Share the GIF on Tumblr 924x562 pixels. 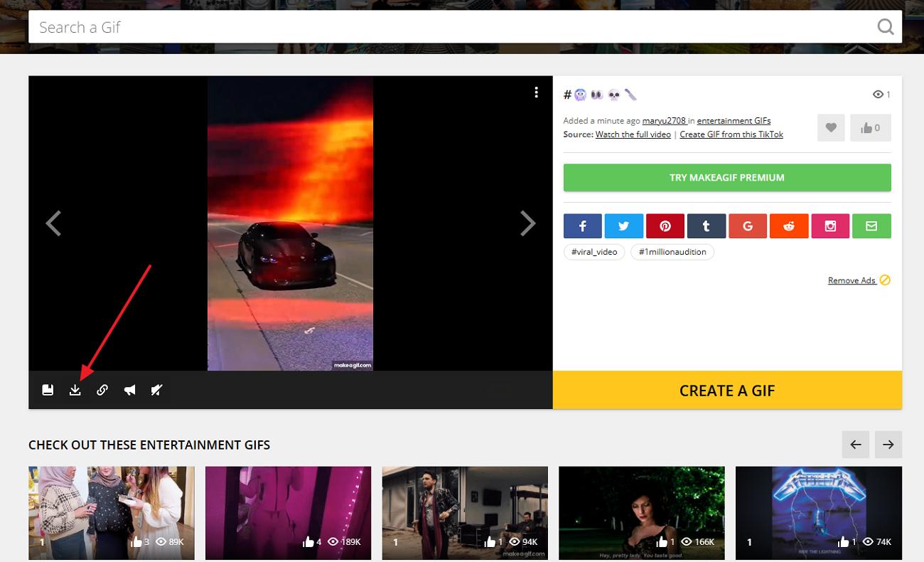point(707,226)
